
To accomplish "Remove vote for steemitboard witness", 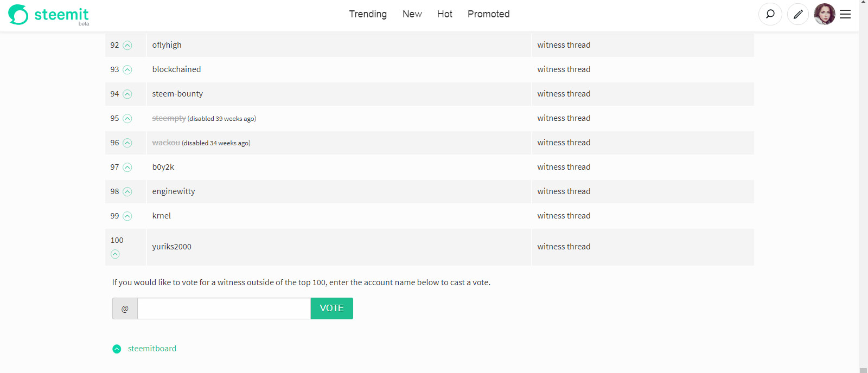I will click(117, 349).
